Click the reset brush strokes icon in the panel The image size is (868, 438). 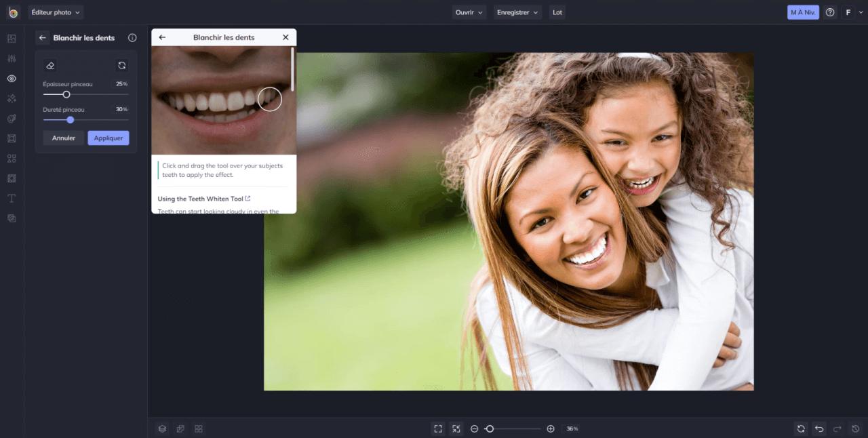tap(122, 66)
